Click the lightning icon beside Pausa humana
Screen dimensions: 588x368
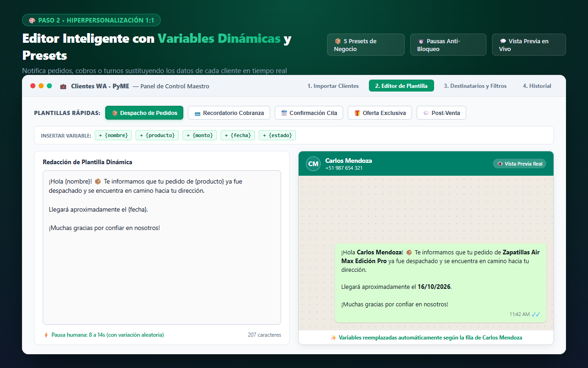(46, 335)
